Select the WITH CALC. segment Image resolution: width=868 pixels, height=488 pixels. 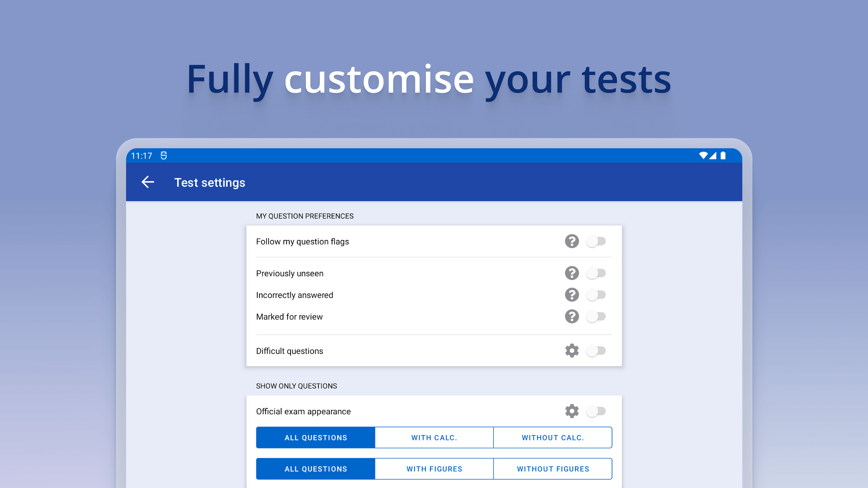coord(434,438)
